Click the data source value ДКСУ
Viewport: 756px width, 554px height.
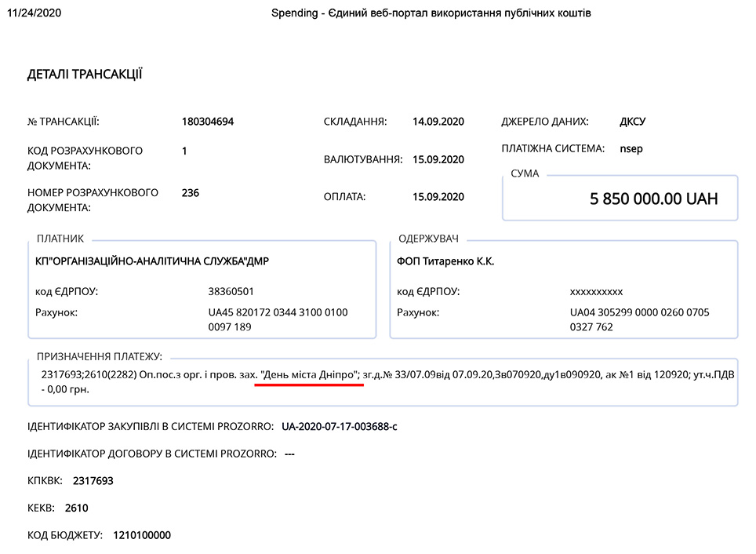[633, 122]
